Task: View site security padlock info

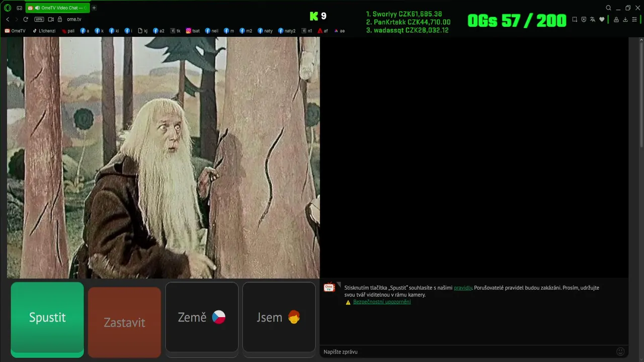Action: [60, 19]
